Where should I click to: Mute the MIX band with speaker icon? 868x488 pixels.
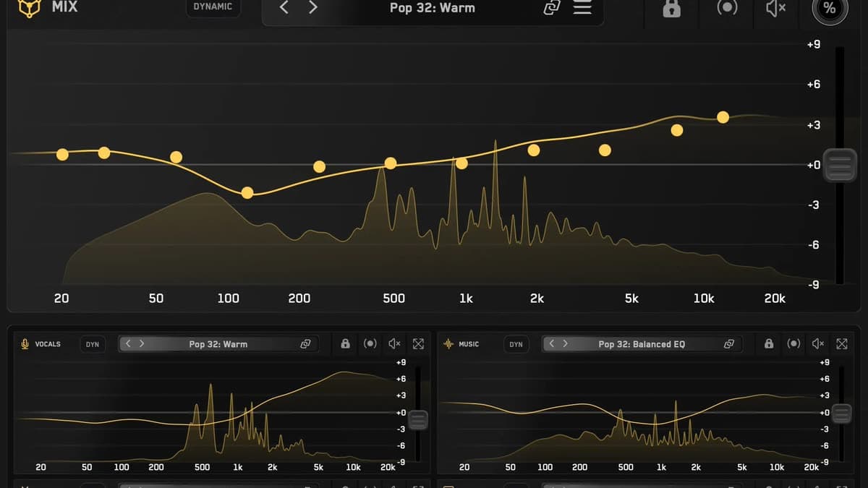(775, 8)
